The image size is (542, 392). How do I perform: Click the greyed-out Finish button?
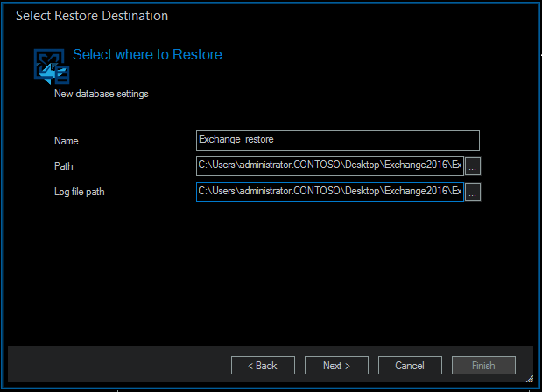(483, 366)
